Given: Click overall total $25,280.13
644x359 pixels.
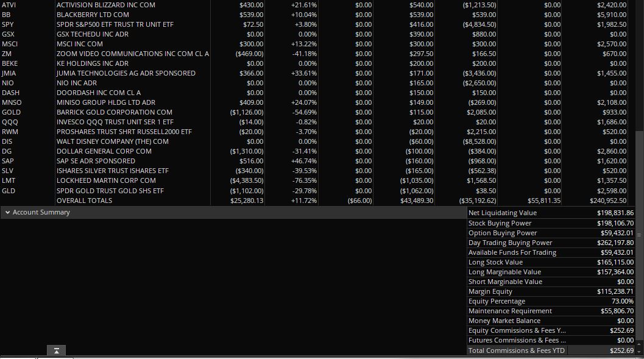Looking at the screenshot, I should (247, 201).
